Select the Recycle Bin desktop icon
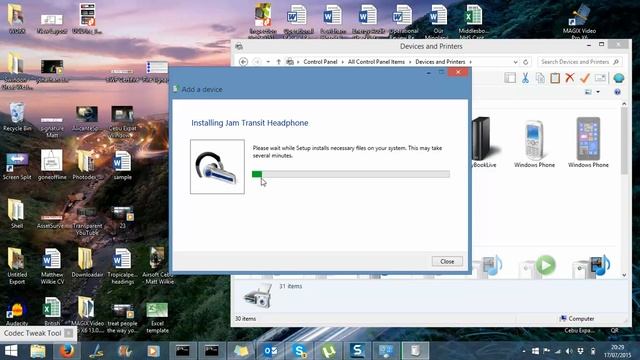This screenshot has height=360, width=640. click(x=17, y=117)
